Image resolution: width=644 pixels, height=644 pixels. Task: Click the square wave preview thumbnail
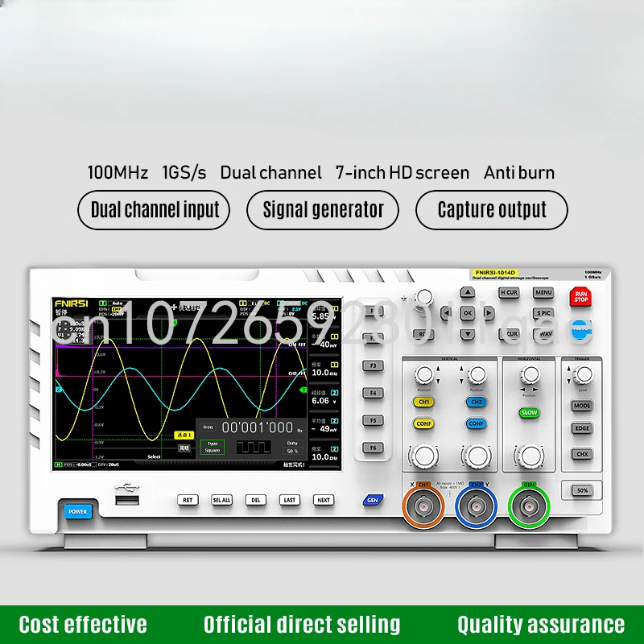pos(254,447)
